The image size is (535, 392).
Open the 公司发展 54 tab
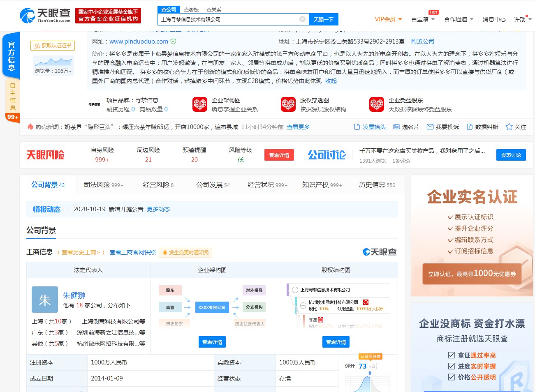click(x=213, y=185)
